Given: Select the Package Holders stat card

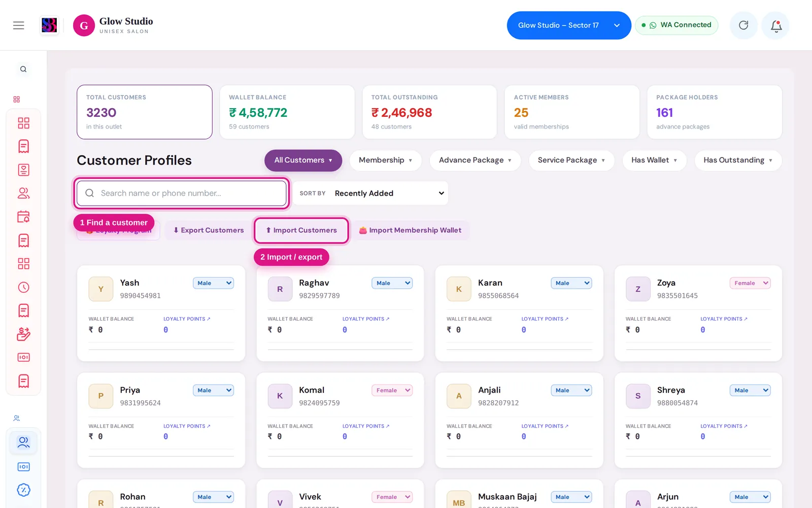Looking at the screenshot, I should click(x=715, y=112).
